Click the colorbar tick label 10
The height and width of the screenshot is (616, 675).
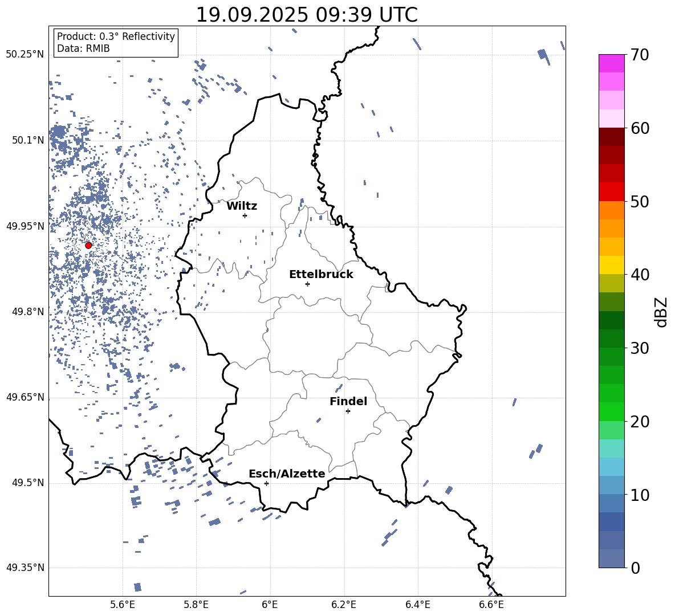[640, 495]
